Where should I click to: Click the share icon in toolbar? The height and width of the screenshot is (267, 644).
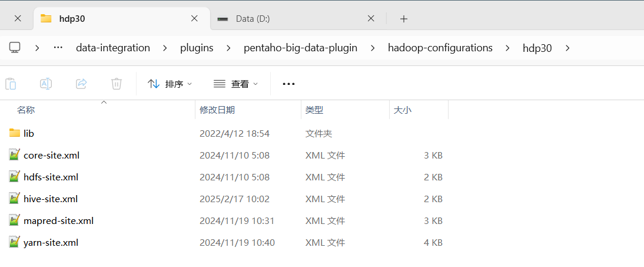coord(81,84)
